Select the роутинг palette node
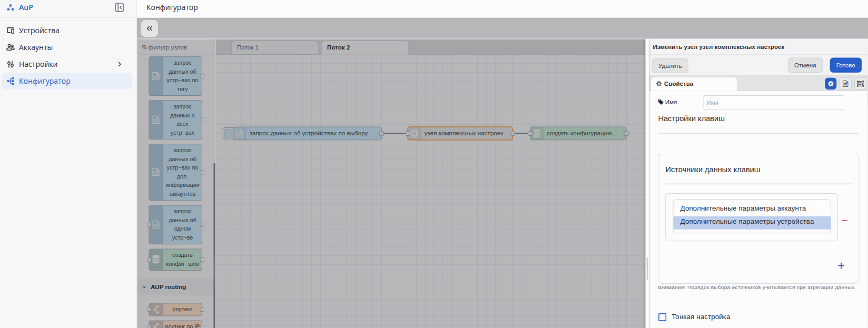Viewport: 868px width, 328px height. point(175,310)
